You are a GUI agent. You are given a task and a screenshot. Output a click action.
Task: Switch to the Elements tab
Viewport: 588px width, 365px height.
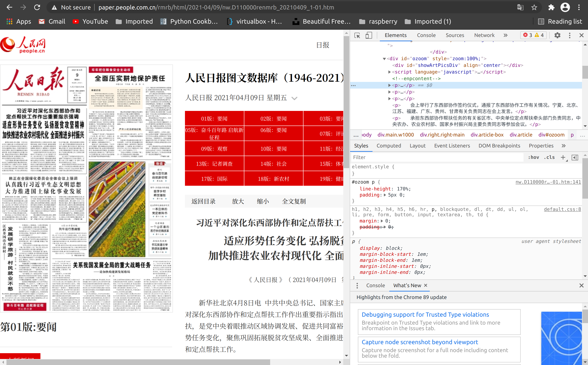[396, 35]
